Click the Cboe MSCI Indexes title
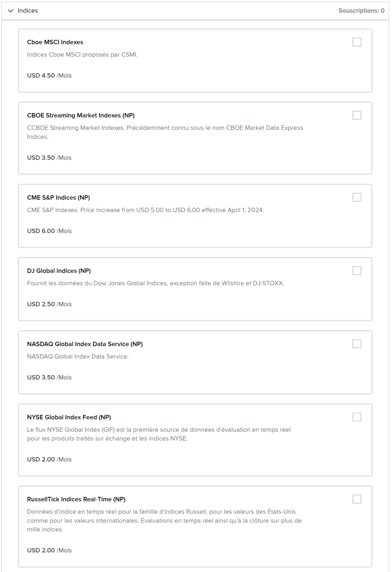 point(55,42)
